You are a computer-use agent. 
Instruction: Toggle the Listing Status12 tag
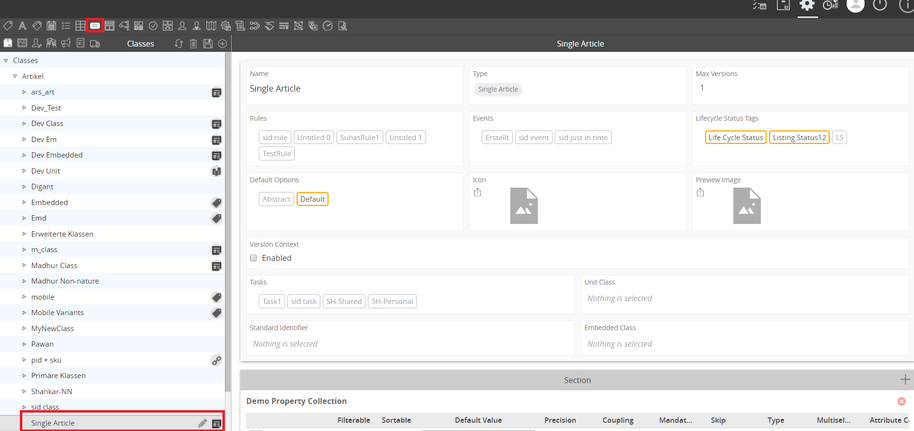click(x=799, y=138)
